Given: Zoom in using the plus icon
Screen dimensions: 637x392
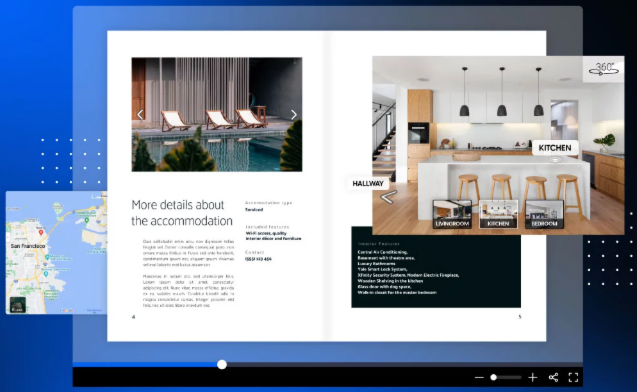Looking at the screenshot, I should [533, 377].
